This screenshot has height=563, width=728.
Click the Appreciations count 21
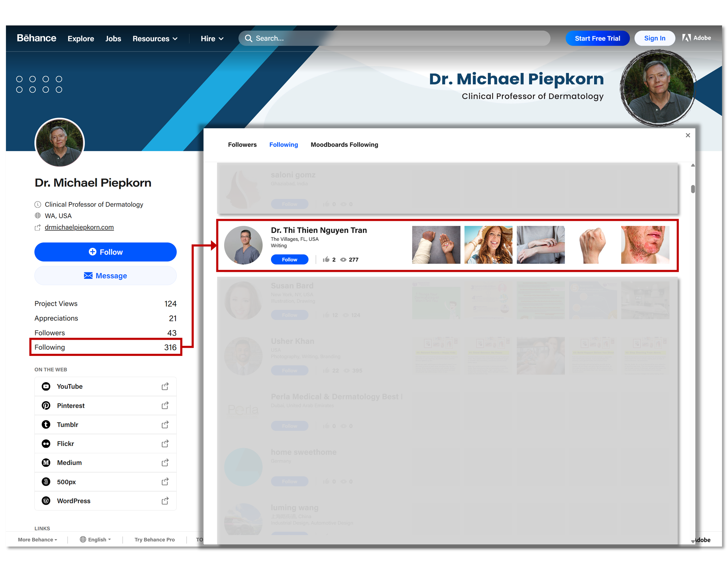click(x=173, y=318)
